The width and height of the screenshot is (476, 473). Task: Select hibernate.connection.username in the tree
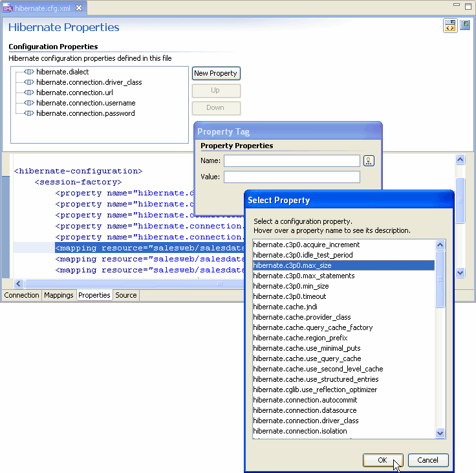click(x=85, y=103)
